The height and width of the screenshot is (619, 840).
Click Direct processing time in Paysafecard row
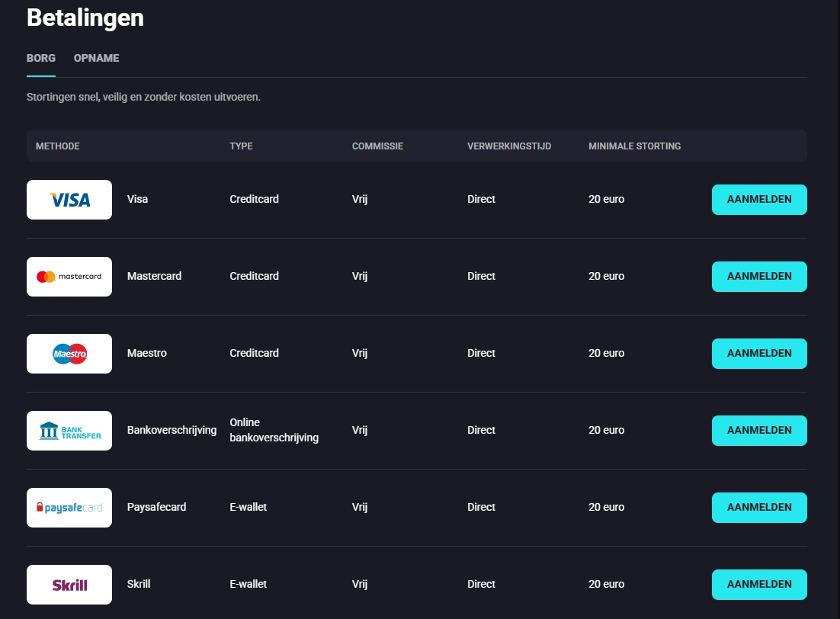(x=481, y=507)
